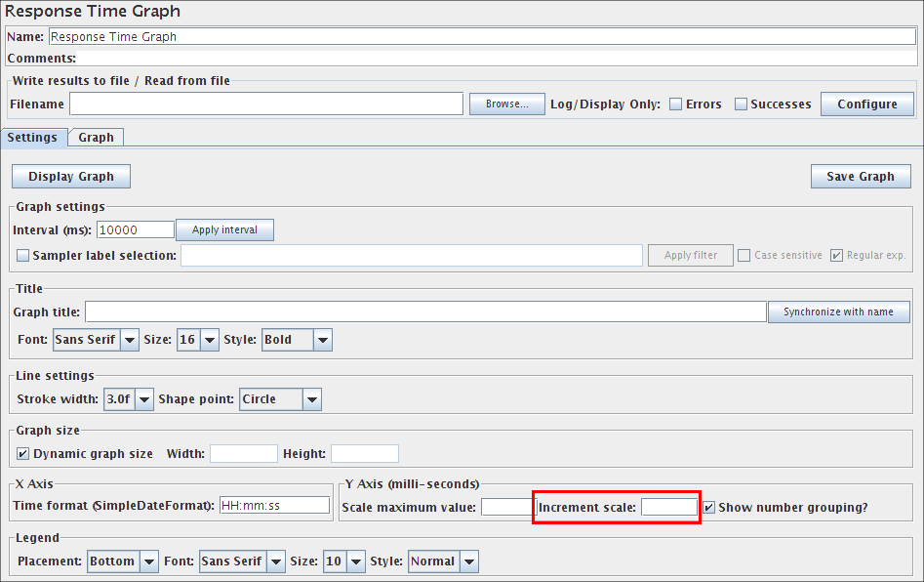Open the title Style dropdown showing Bold
The width and height of the screenshot is (924, 582).
297,340
